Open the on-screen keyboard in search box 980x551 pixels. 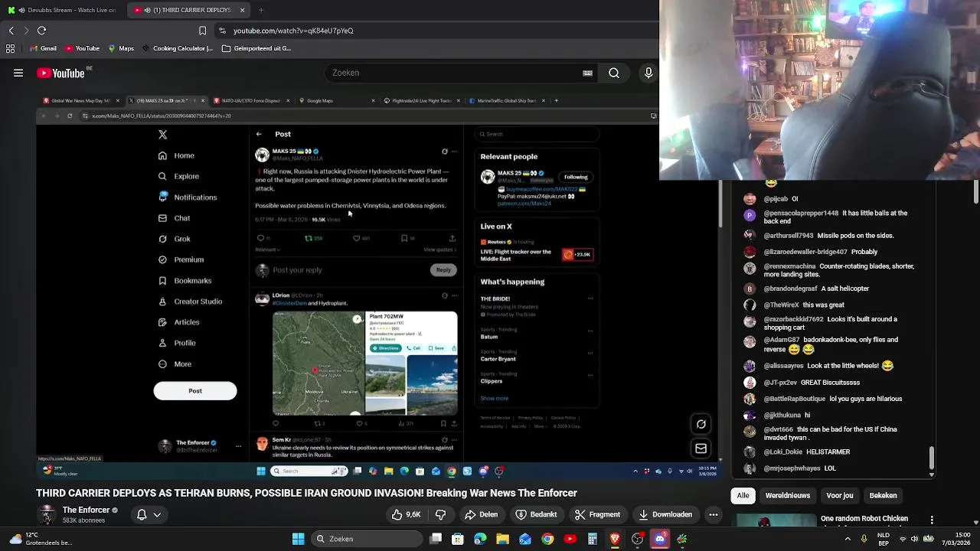click(587, 73)
